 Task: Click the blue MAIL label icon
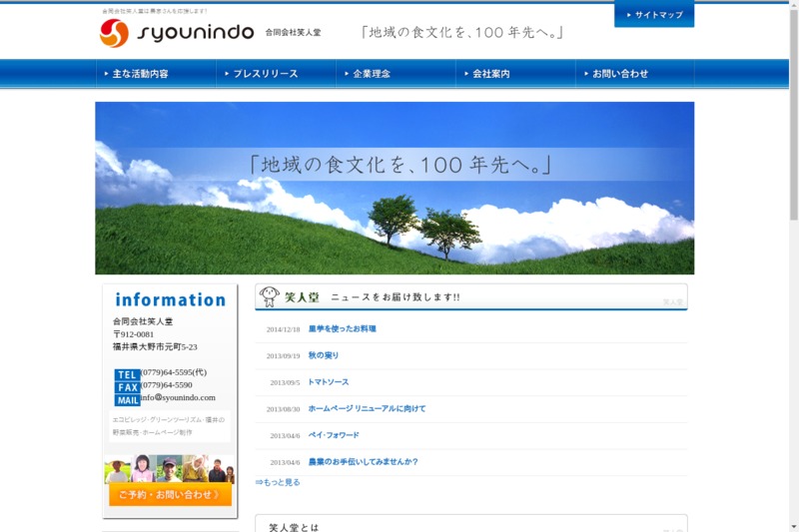pos(127,400)
